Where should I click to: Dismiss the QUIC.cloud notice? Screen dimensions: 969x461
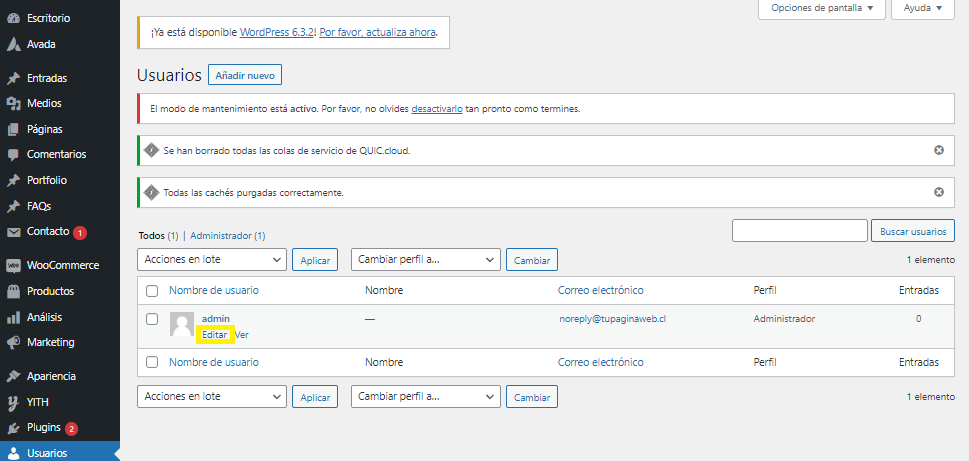(938, 150)
